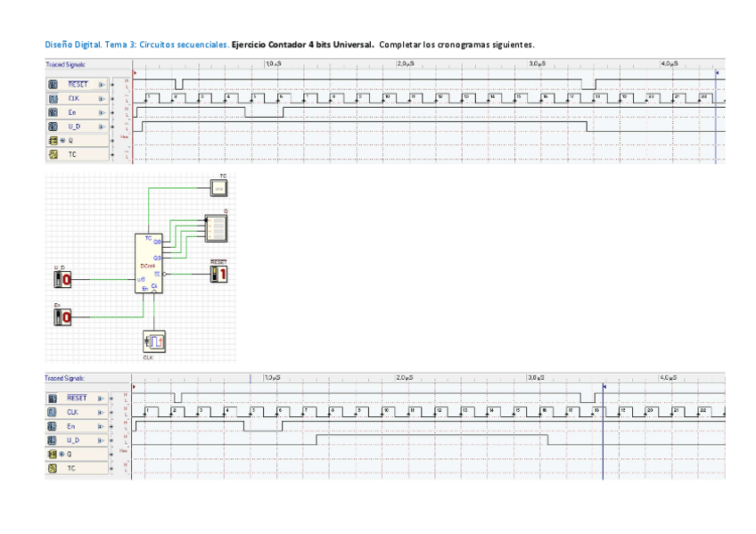This screenshot has height=534, width=756.
Task: Click the CLK signal icon in the top timing panel
Action: point(53,98)
